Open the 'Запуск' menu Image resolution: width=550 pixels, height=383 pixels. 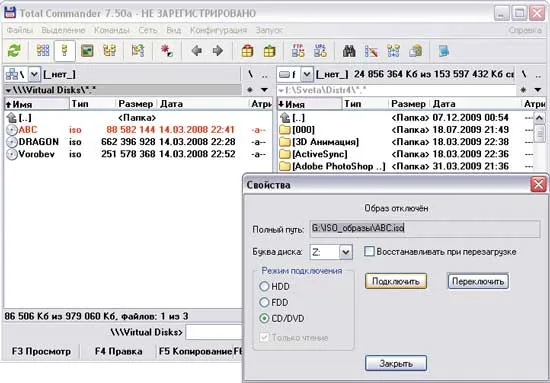269,30
